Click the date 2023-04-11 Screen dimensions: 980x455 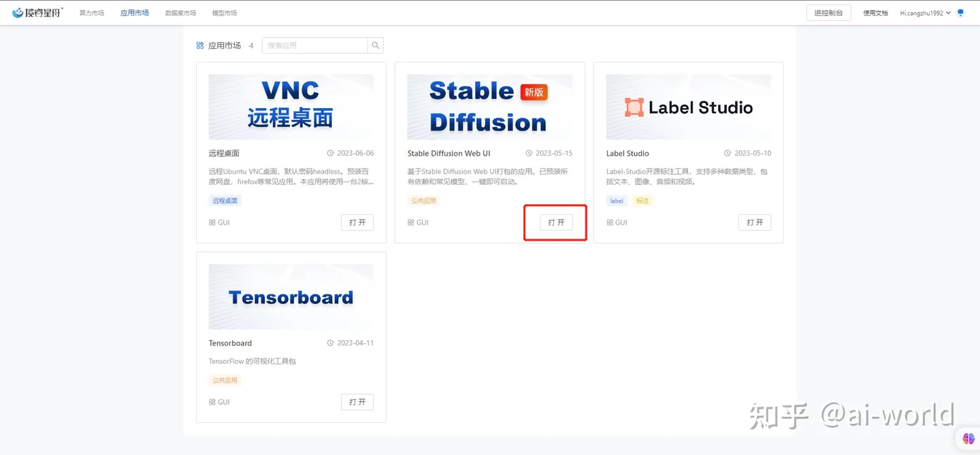[x=355, y=343]
